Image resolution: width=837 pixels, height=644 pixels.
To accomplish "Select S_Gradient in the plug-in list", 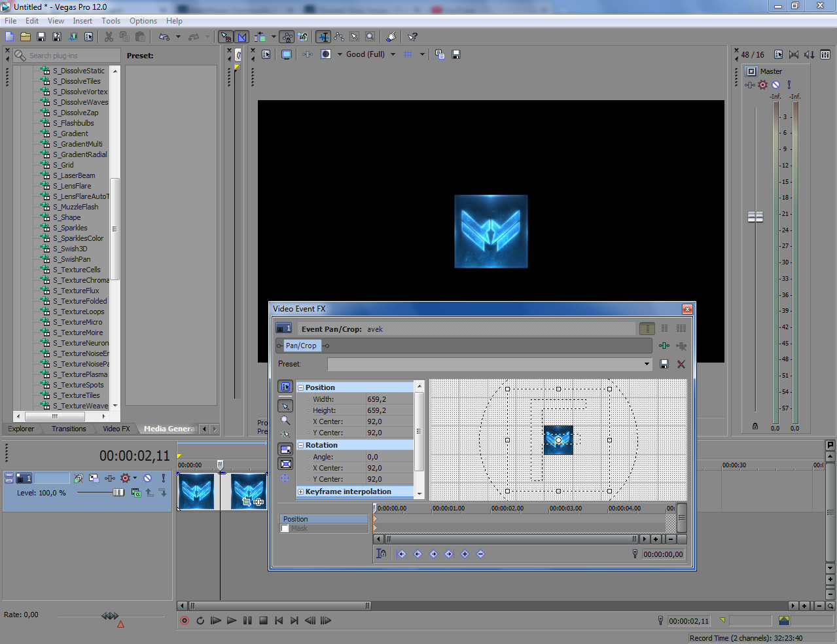I will click(71, 134).
